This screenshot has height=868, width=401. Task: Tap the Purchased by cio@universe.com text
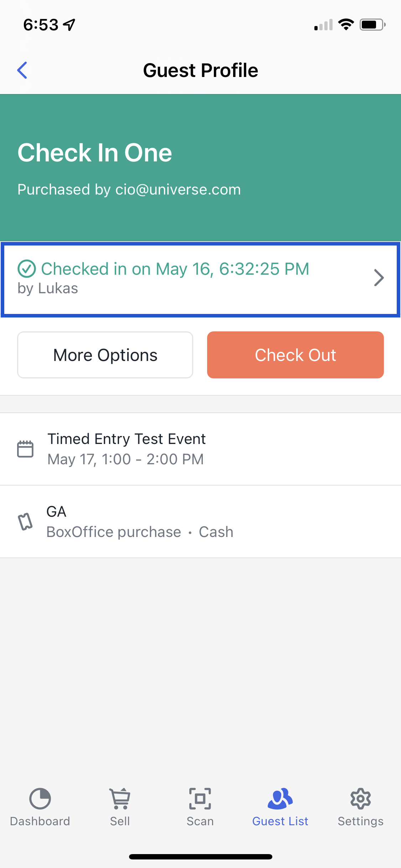pos(129,190)
